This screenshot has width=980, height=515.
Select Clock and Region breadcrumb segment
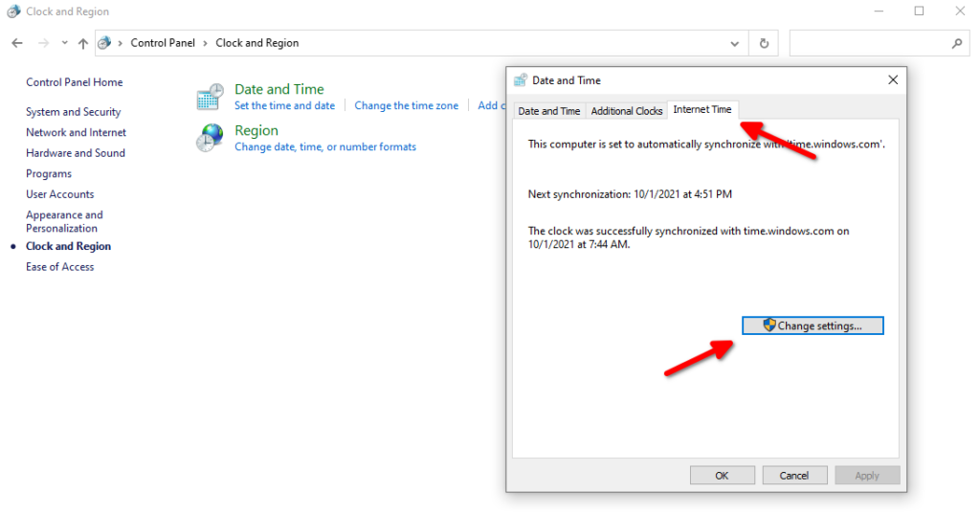256,42
